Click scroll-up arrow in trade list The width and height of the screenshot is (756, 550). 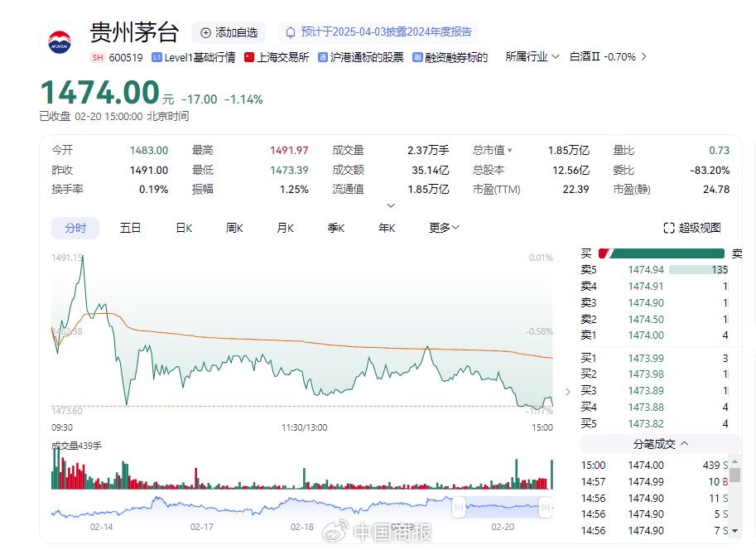734,461
